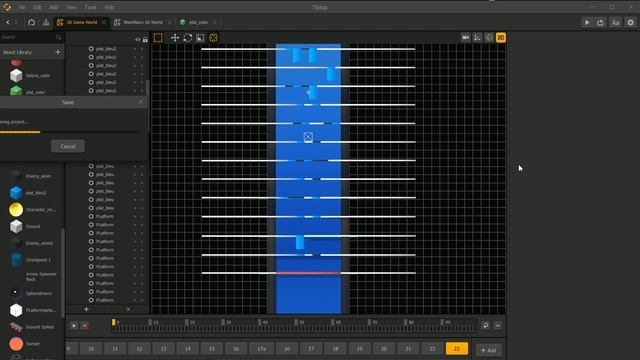
Task: Click the camera icon above viewport
Action: tap(465, 38)
